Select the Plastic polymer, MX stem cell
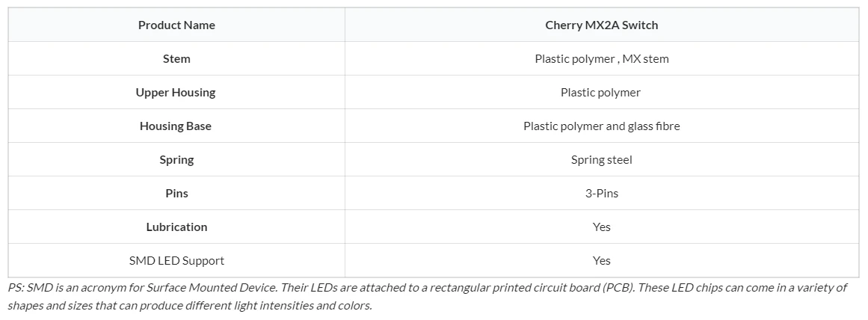 coord(602,58)
